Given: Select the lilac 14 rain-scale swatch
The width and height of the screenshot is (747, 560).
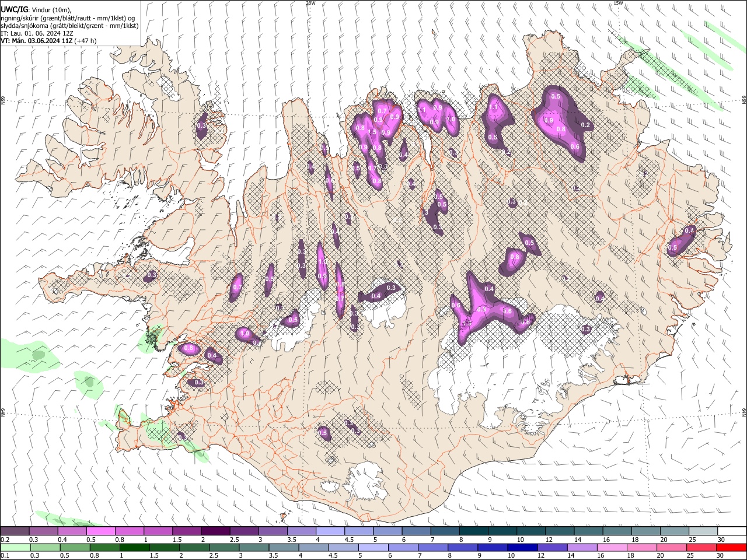Looking at the screenshot, I should pos(581,547).
